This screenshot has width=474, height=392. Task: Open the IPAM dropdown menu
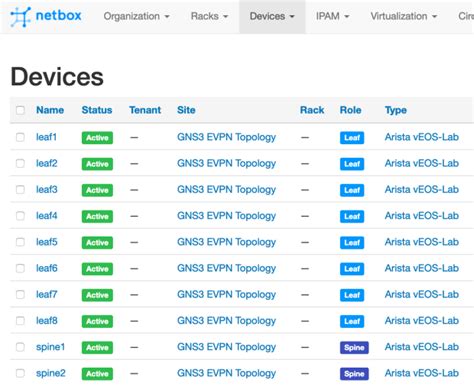coord(332,16)
